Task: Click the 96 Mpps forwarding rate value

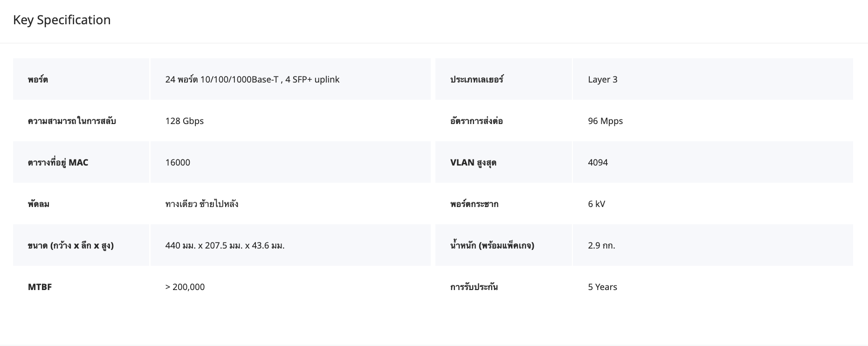Action: click(605, 121)
